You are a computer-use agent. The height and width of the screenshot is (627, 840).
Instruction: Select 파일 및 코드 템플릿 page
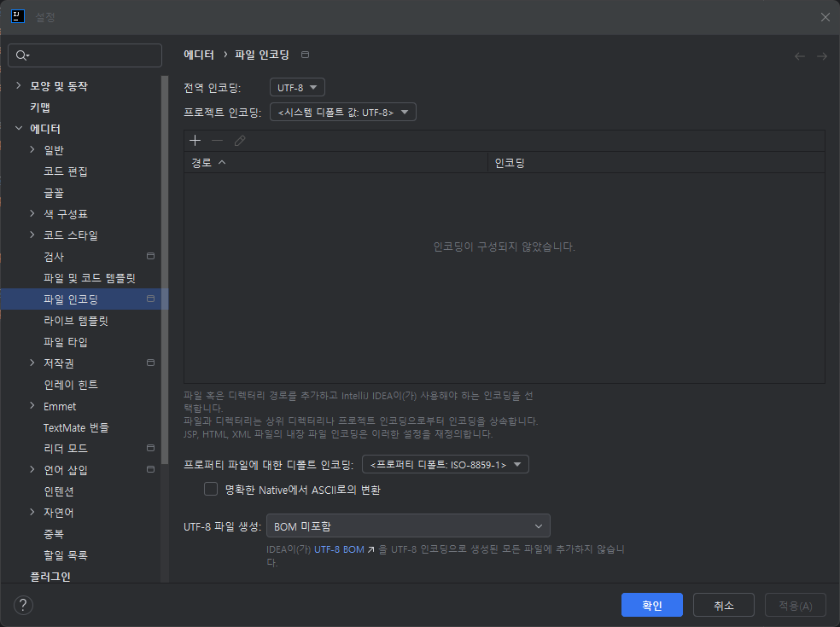coord(90,278)
